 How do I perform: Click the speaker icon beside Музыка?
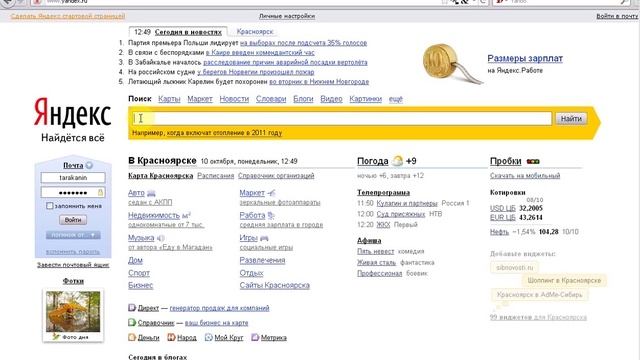tap(161, 238)
